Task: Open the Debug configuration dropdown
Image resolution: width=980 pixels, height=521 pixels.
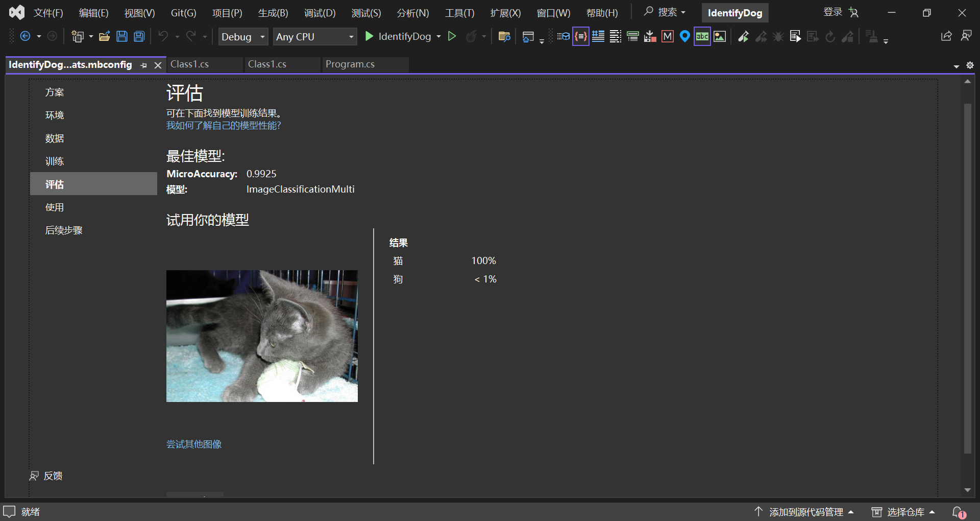Action: [243, 37]
